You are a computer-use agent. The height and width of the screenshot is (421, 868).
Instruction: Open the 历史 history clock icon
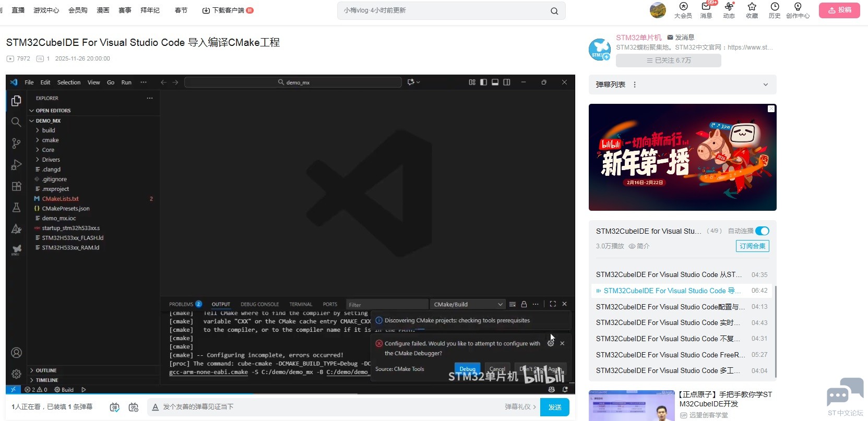(775, 9)
